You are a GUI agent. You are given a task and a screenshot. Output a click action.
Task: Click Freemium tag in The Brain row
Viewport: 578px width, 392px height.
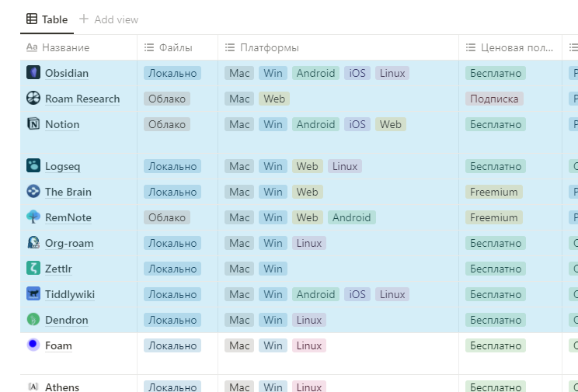click(494, 192)
